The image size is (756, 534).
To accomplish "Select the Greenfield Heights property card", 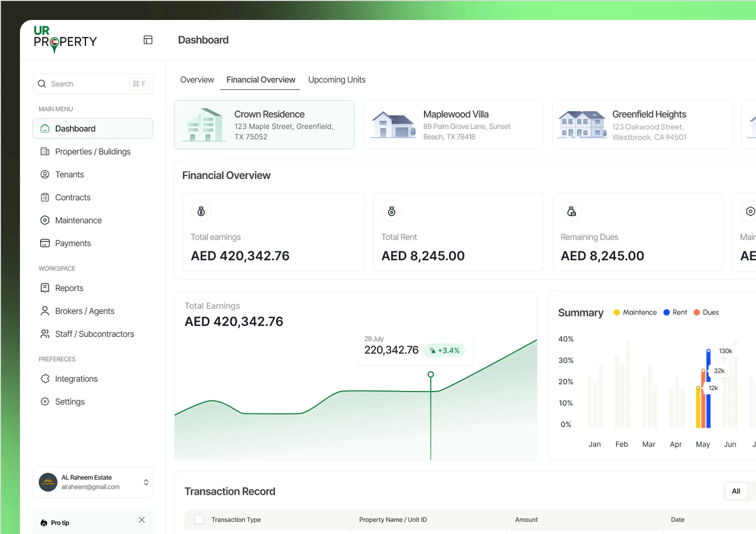I will click(642, 125).
